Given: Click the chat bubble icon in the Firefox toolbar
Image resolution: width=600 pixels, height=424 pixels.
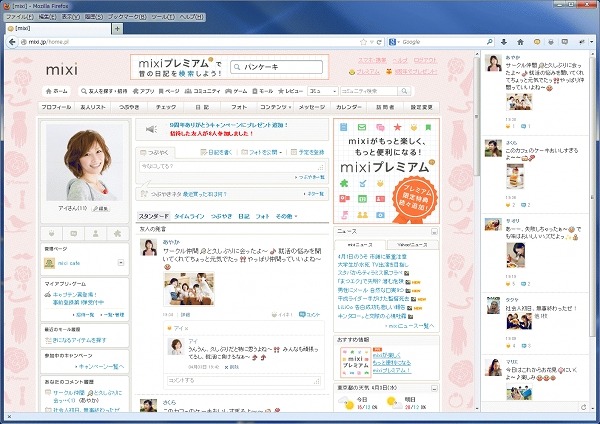Looking at the screenshot, I should (564, 42).
